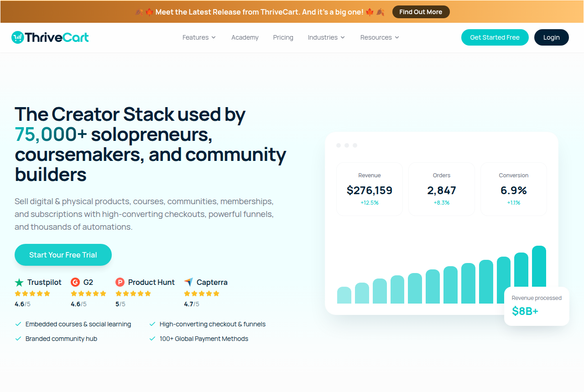Viewport: 584px width, 392px height.
Task: Click the 75,000+ highlighted headline text
Action: [x=52, y=134]
